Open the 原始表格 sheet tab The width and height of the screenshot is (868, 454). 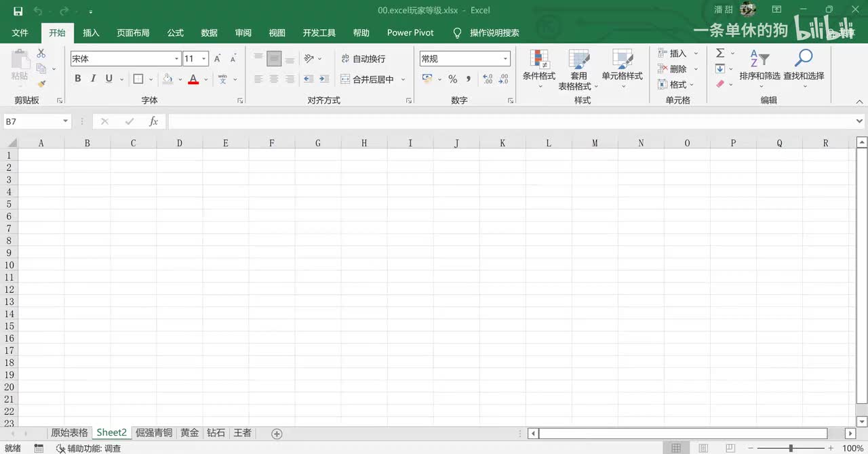tap(69, 432)
